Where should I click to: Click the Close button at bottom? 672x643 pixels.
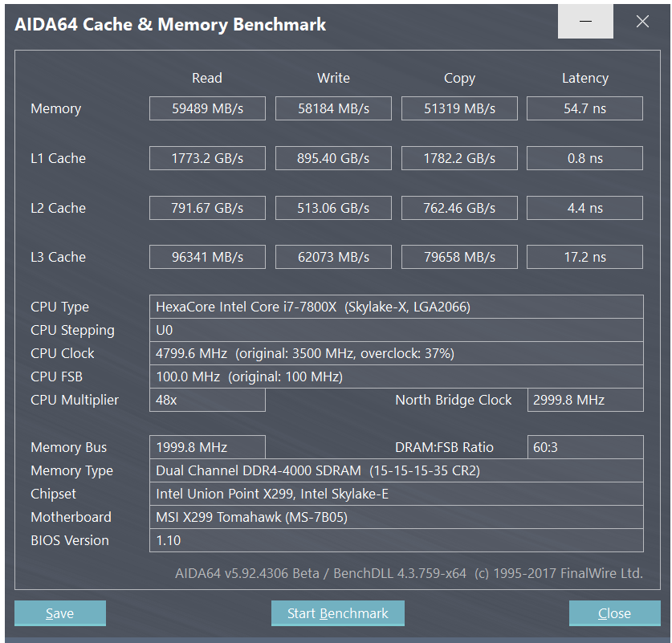click(614, 613)
